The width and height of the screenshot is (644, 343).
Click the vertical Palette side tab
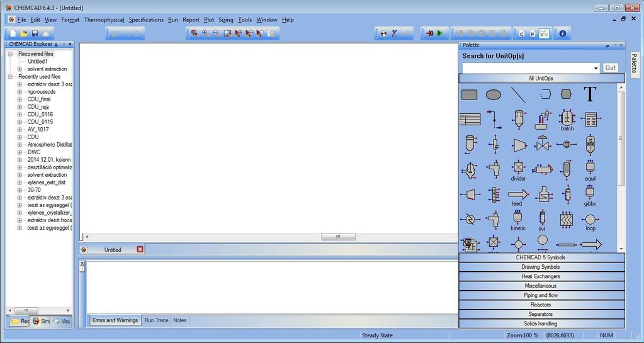(634, 64)
